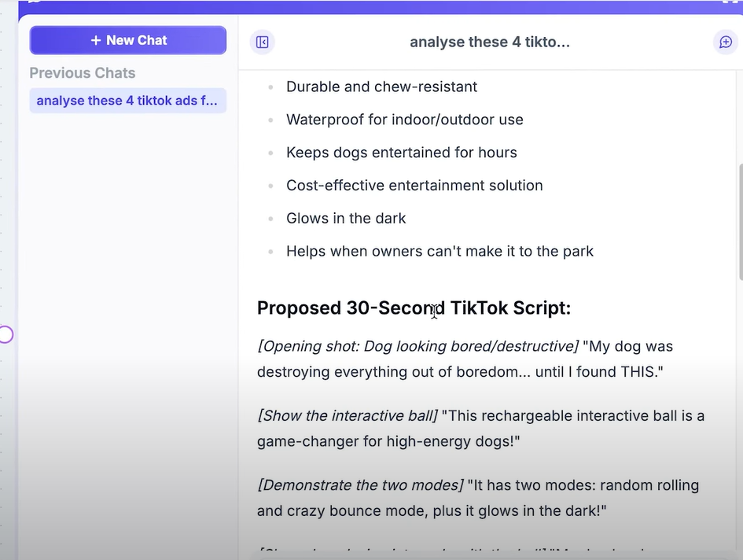This screenshot has height=560, width=743.
Task: Select 'Keeps dogs entertained for hours' line
Action: [401, 153]
